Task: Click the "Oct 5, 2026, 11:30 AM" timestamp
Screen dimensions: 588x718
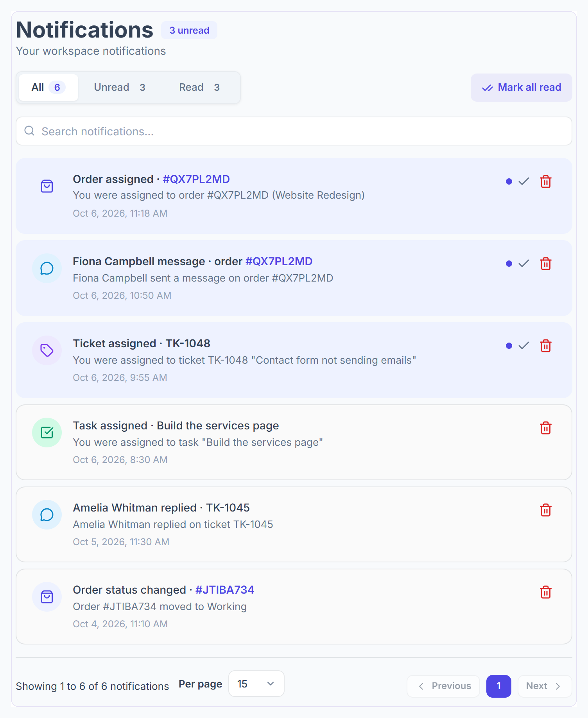Action: pos(121,542)
